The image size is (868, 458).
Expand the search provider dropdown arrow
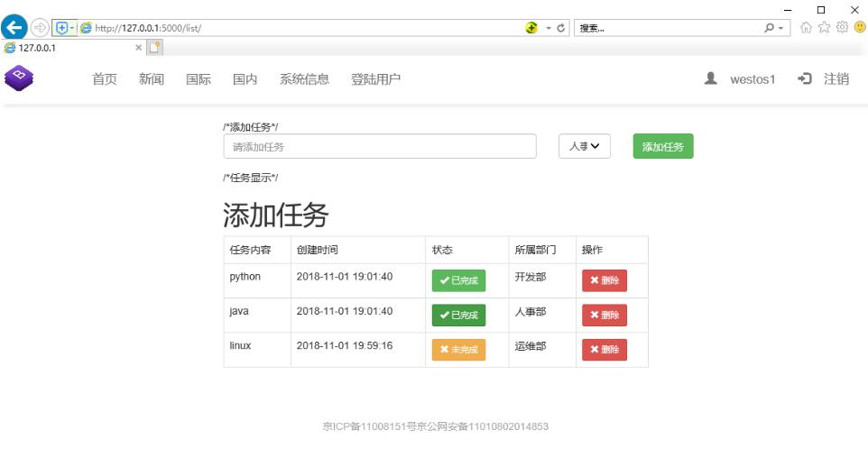click(780, 28)
